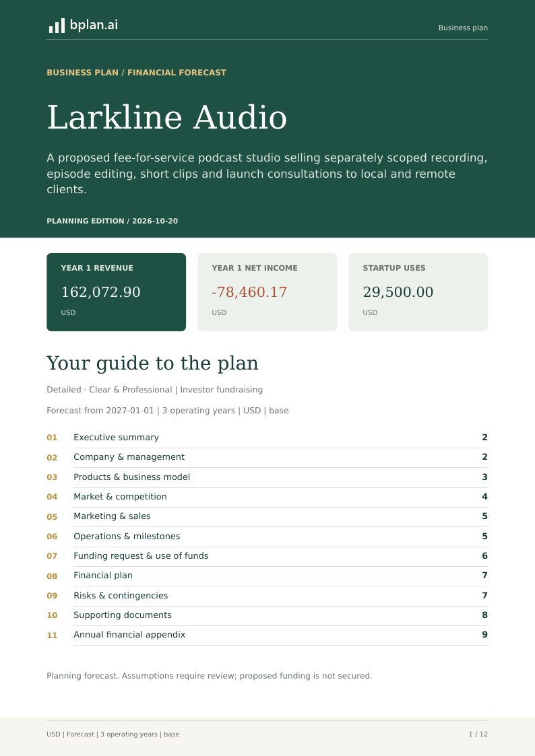Select the Year 1 Revenue card
This screenshot has width=535, height=756.
(x=117, y=292)
